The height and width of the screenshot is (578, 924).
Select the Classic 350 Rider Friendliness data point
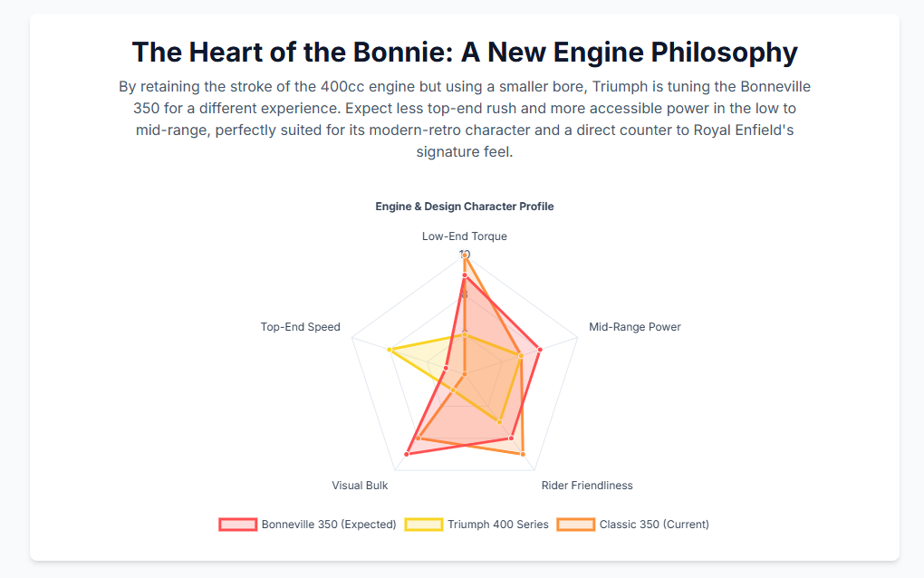(523, 454)
